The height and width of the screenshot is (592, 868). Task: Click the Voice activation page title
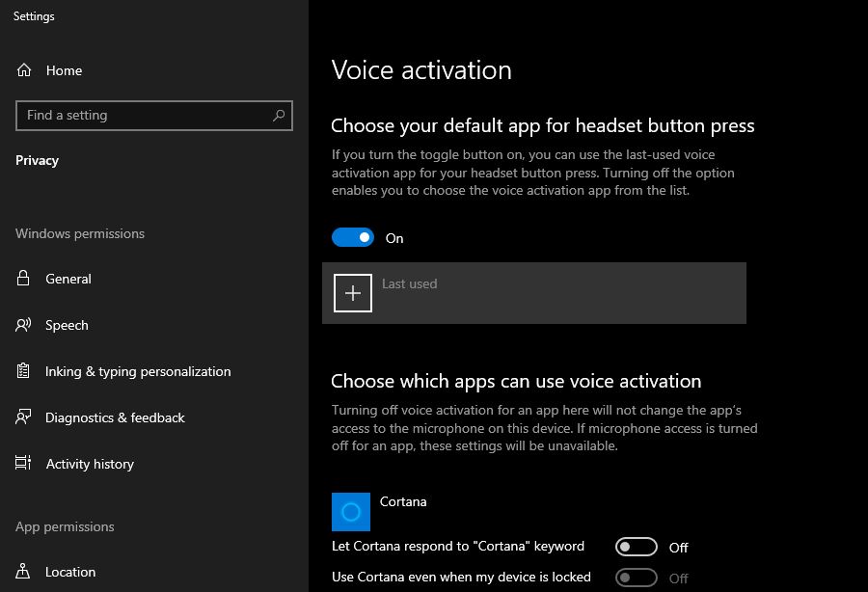point(421,70)
